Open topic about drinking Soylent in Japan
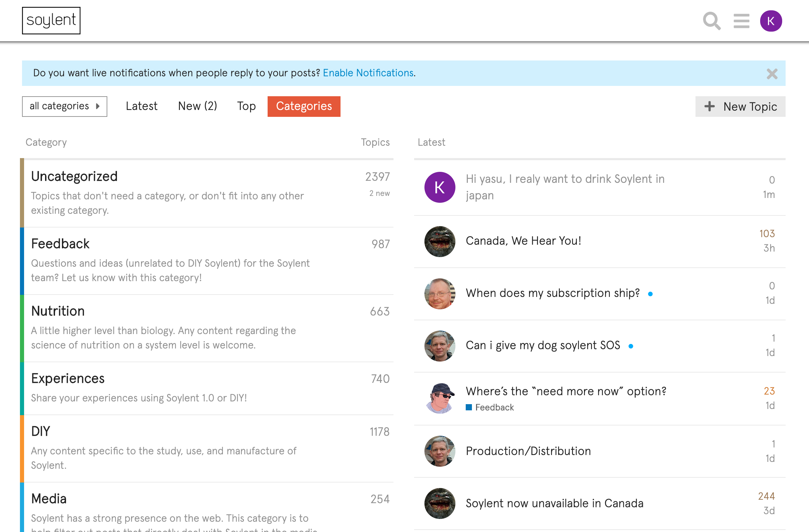This screenshot has width=809, height=532. (x=565, y=187)
